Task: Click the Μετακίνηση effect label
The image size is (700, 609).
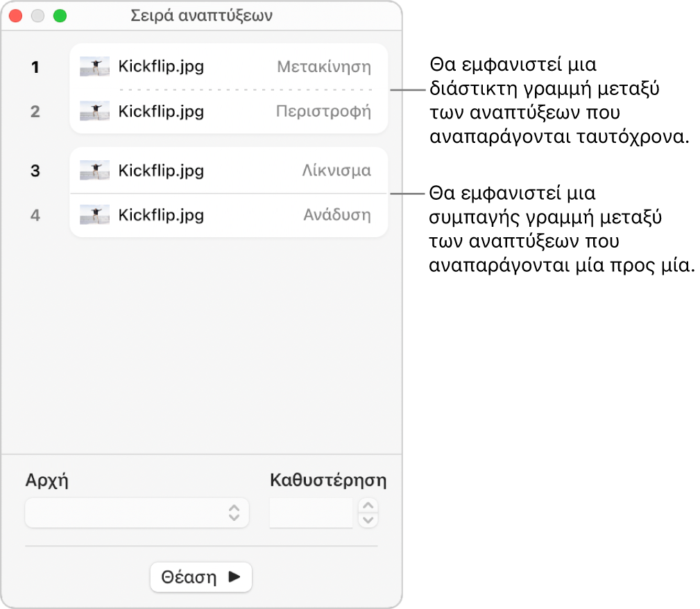Action: 324,67
